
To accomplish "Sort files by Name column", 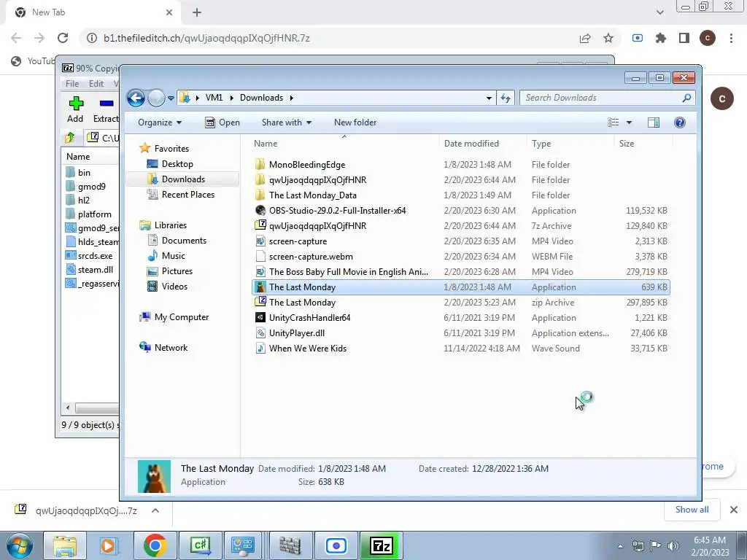I will click(266, 144).
